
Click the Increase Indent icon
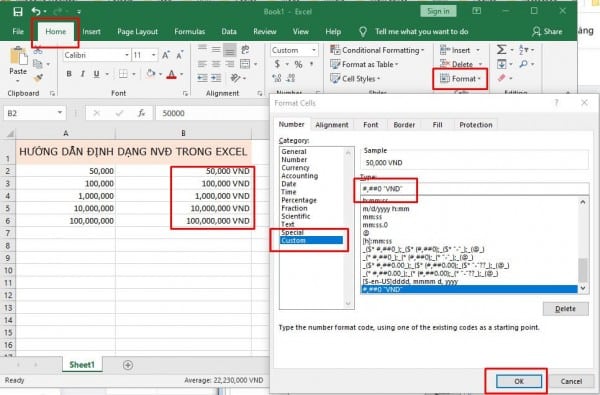216,78
